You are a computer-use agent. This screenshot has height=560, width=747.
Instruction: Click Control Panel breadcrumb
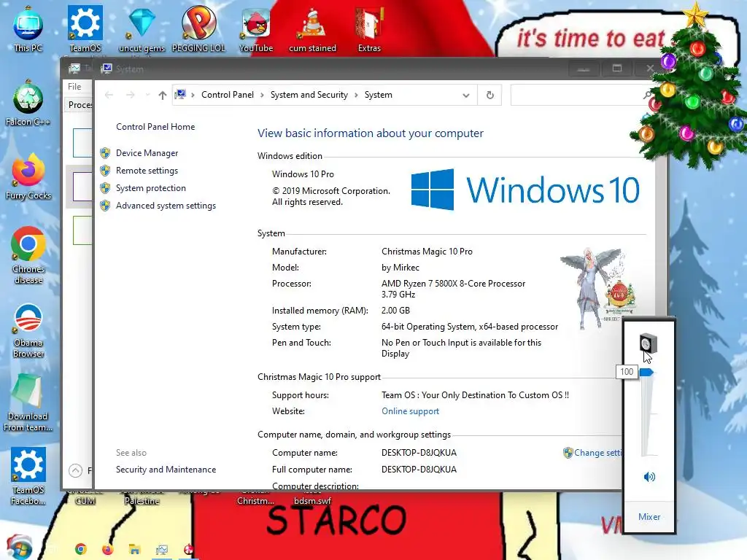(228, 95)
